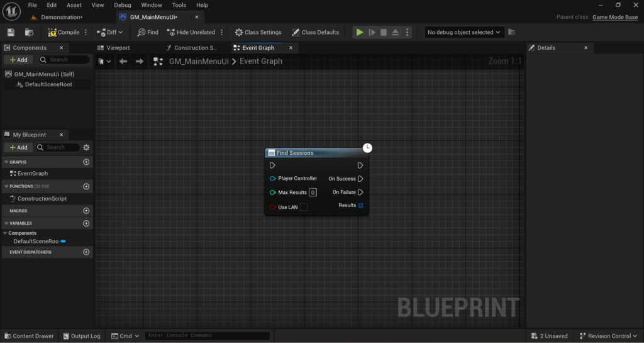Close the Event Graph tab
Viewport: 644px width, 343px height.
[291, 48]
